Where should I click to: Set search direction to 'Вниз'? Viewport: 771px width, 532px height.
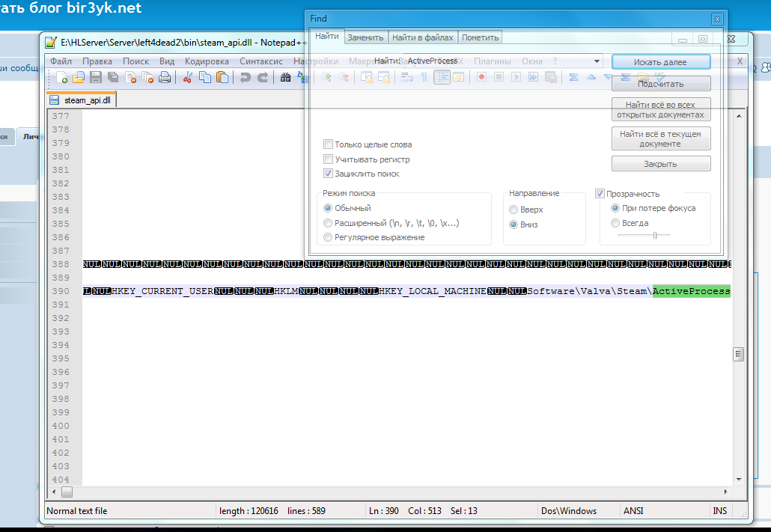(x=514, y=224)
